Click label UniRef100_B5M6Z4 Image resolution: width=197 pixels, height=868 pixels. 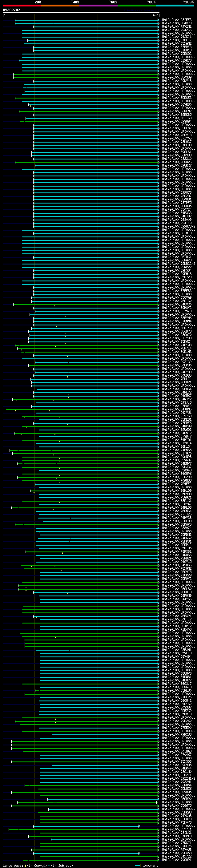[x=177, y=342]
